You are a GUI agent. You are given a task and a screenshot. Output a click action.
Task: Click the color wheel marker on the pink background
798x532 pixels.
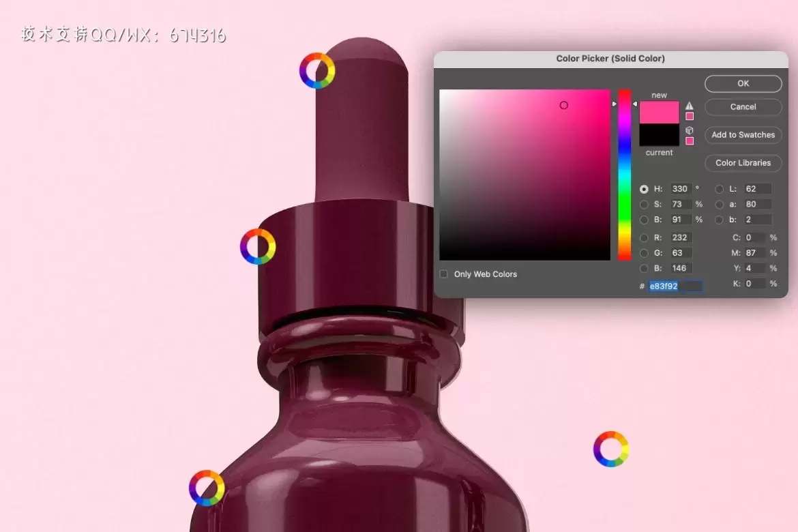coord(610,449)
